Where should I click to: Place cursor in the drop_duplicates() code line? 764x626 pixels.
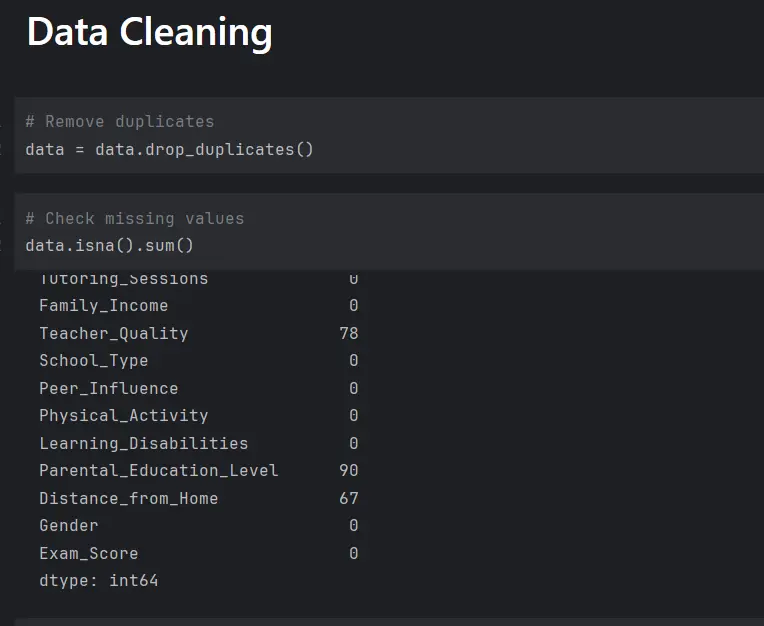169,150
